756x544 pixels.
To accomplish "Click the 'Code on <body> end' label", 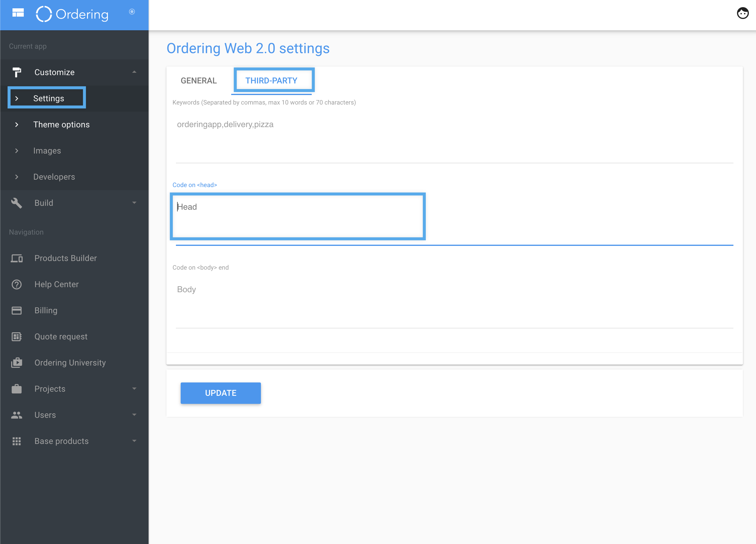I will pos(201,268).
